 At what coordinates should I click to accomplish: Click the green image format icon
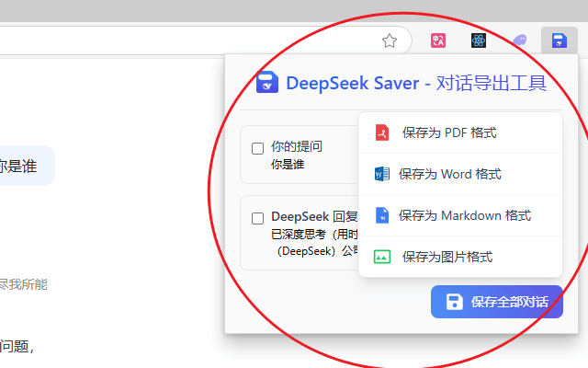(x=382, y=257)
